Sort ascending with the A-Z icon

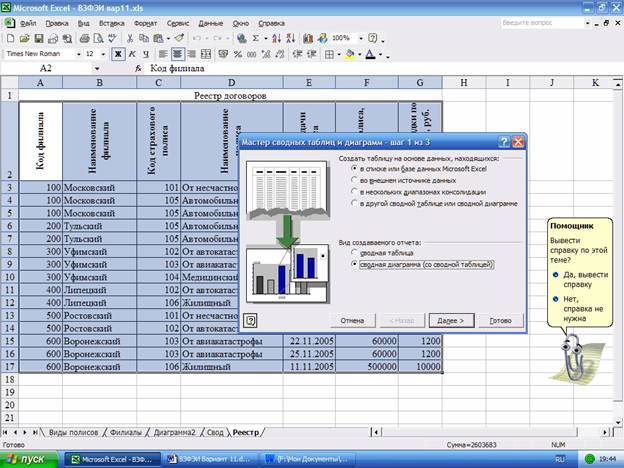277,38
